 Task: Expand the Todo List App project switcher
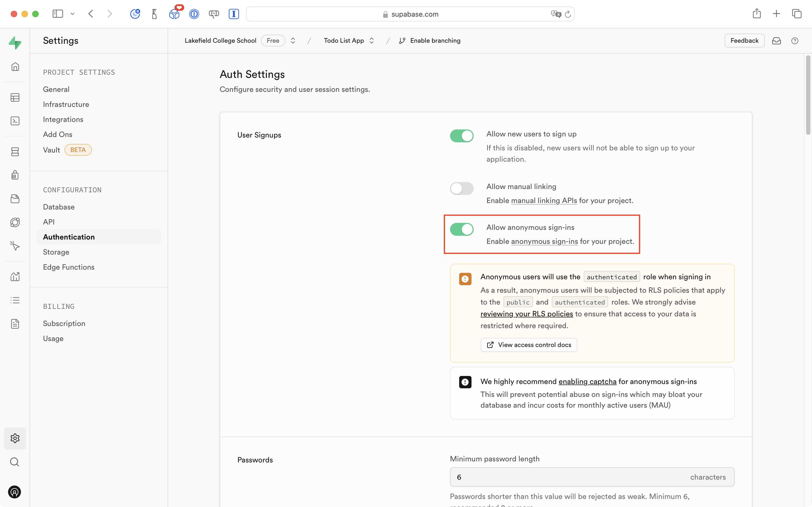(371, 41)
